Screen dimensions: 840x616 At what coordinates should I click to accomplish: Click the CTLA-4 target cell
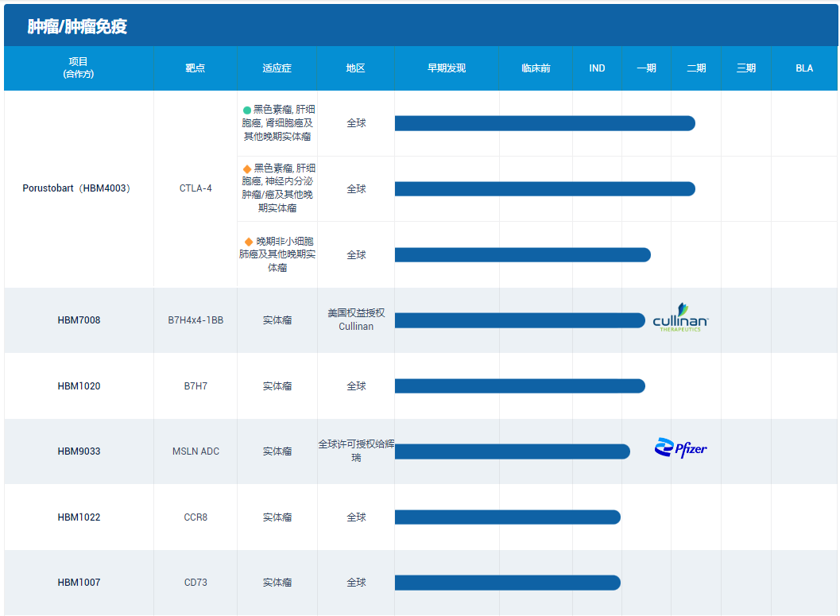195,189
